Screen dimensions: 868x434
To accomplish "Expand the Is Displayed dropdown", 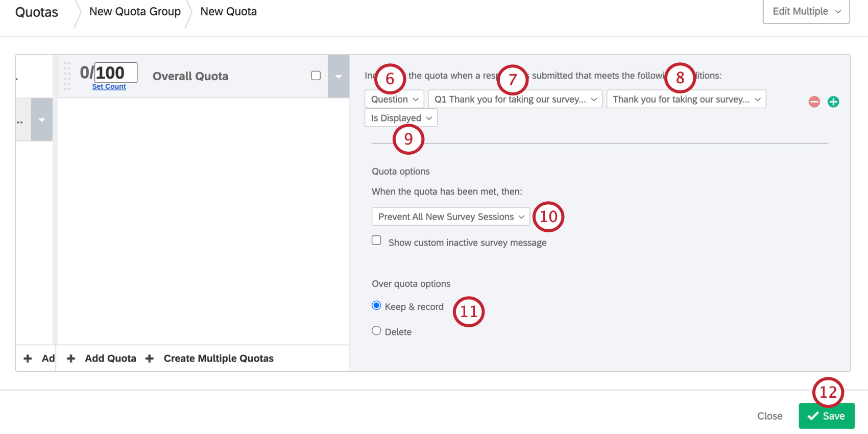I will click(401, 118).
